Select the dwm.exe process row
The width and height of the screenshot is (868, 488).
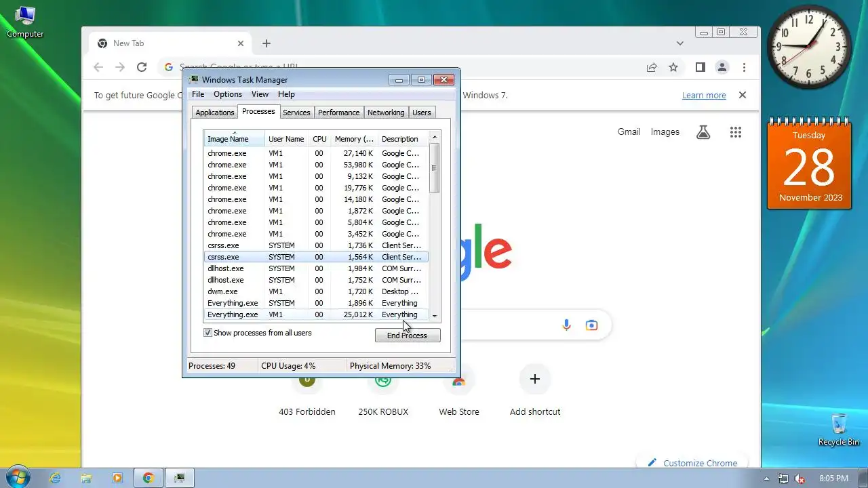click(x=316, y=291)
